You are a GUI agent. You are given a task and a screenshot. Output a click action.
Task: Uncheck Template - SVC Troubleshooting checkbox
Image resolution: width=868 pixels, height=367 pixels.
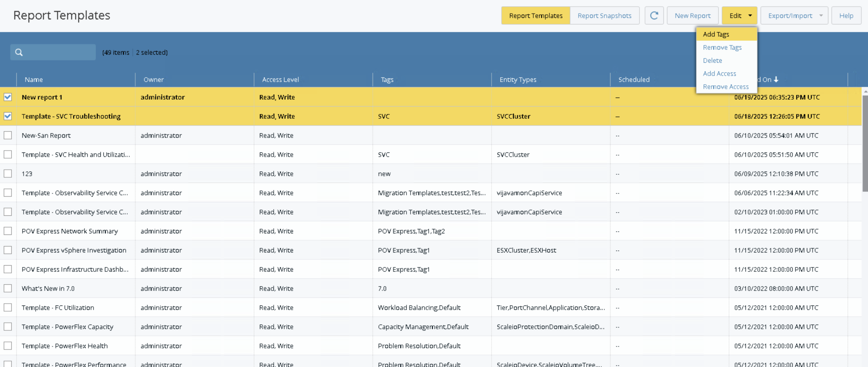pos(8,116)
